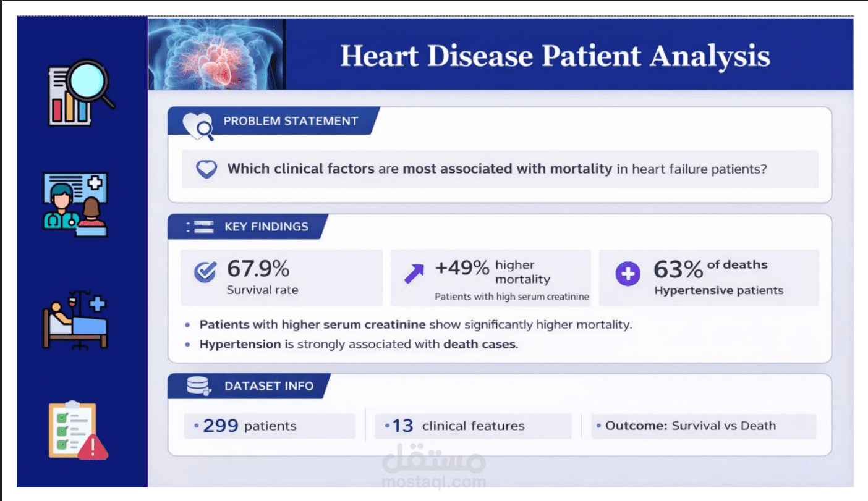Open the checklist with warning sign icon
Screen dimensions: 868x501
pos(77,431)
